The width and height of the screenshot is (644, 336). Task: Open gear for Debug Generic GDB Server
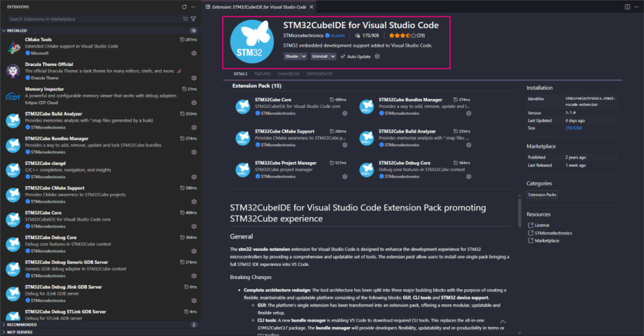[194, 276]
